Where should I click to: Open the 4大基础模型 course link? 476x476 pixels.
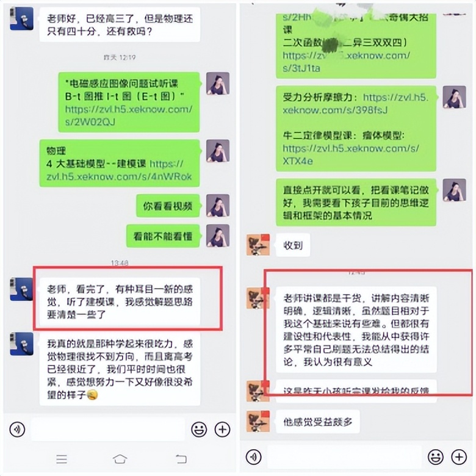tap(119, 170)
